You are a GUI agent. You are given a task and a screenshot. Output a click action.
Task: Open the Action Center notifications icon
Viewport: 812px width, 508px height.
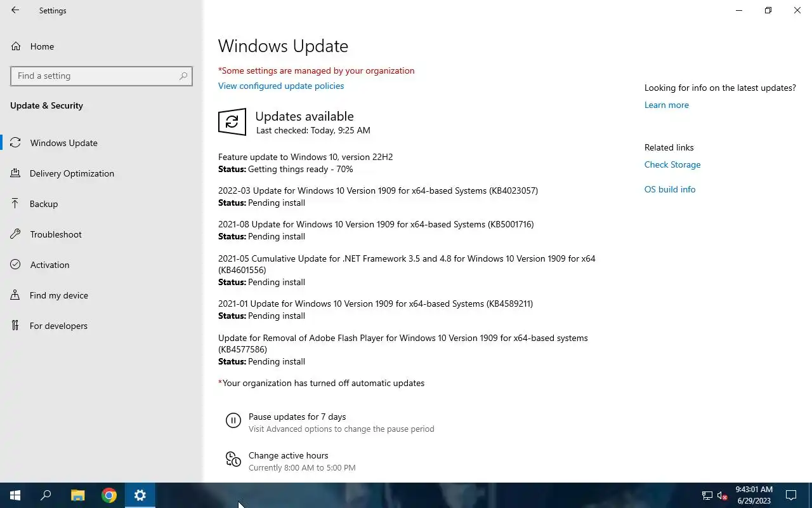(x=791, y=495)
